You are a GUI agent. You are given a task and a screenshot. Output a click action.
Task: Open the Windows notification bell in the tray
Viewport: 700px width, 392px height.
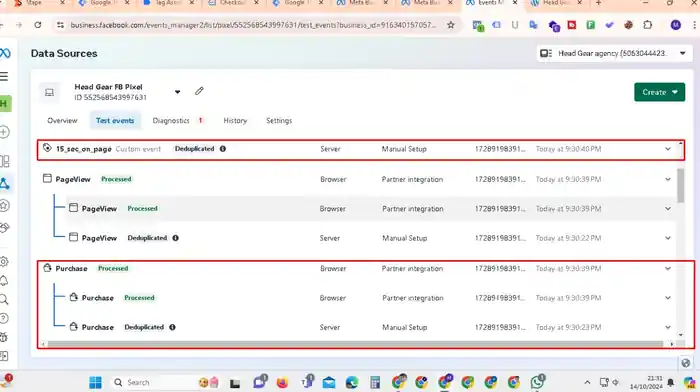[671, 383]
